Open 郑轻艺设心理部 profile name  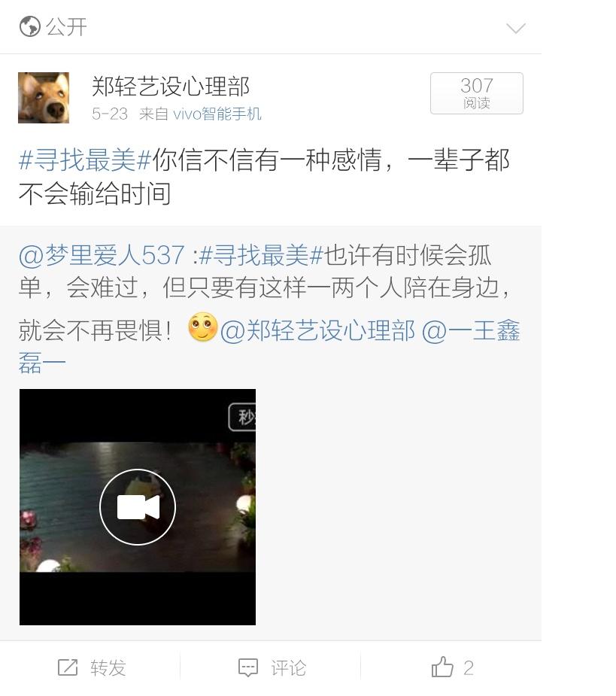point(171,86)
